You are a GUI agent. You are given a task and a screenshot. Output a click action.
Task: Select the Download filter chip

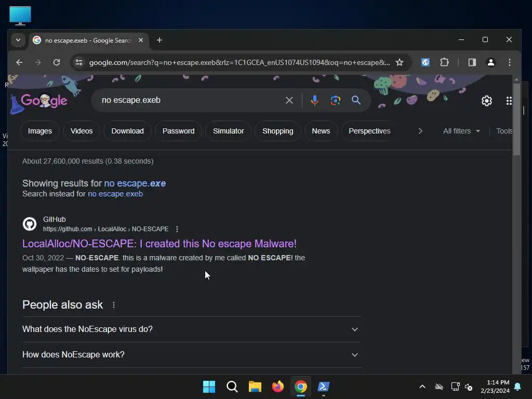click(x=128, y=131)
